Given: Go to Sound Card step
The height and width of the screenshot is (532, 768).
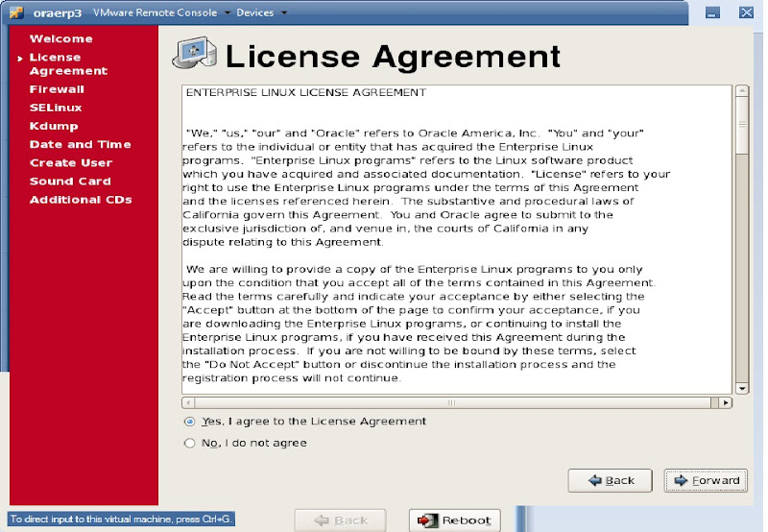Looking at the screenshot, I should tap(70, 181).
